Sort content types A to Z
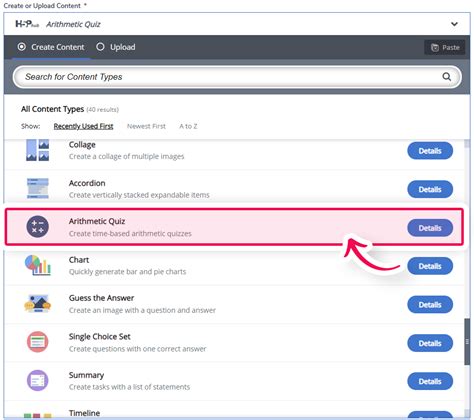 (188, 126)
